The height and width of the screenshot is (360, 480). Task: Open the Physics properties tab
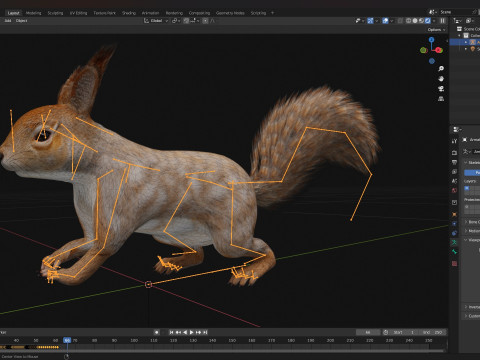tap(454, 224)
